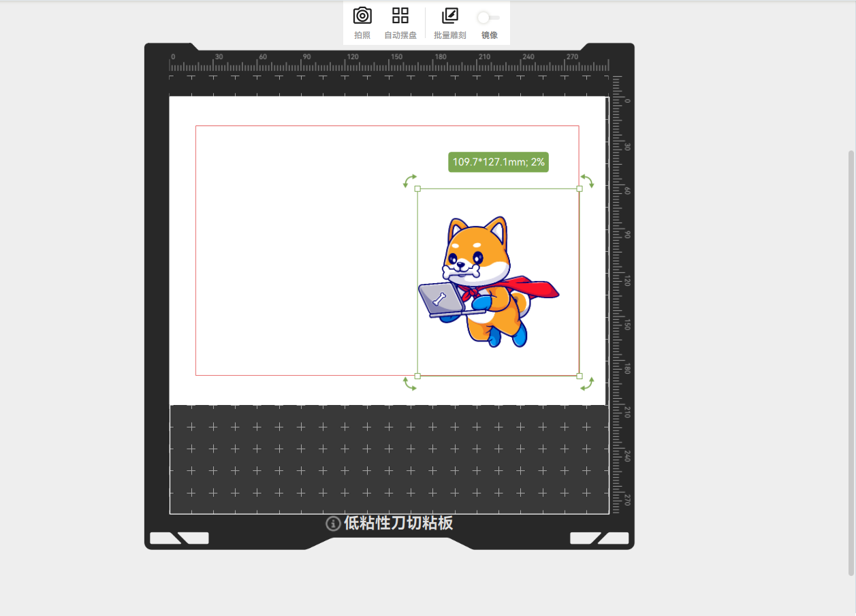Click the bottom-left rotate handle of selection
Screen dimensions: 856x616
tap(409, 384)
